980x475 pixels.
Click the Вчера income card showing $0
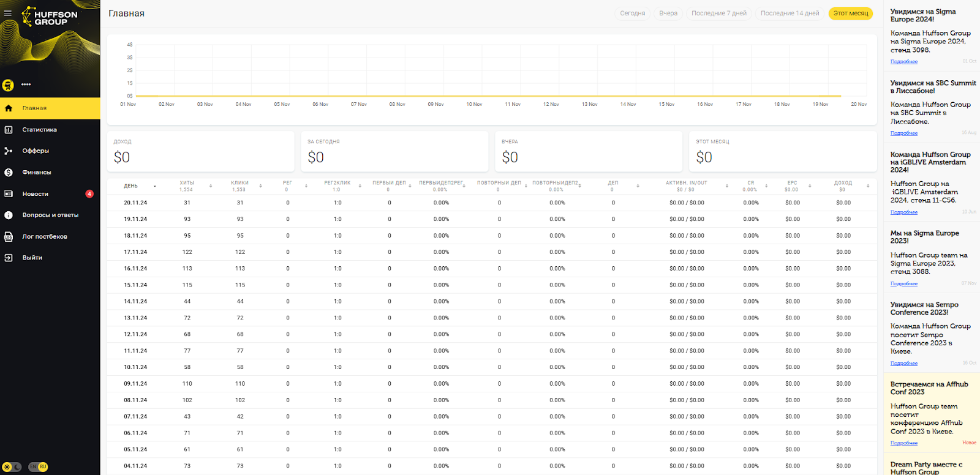click(589, 152)
